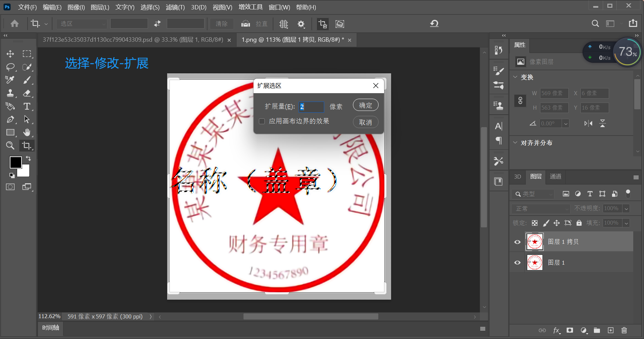This screenshot has height=339, width=644.
Task: Select the Rectangle shape tool
Action: tap(10, 133)
